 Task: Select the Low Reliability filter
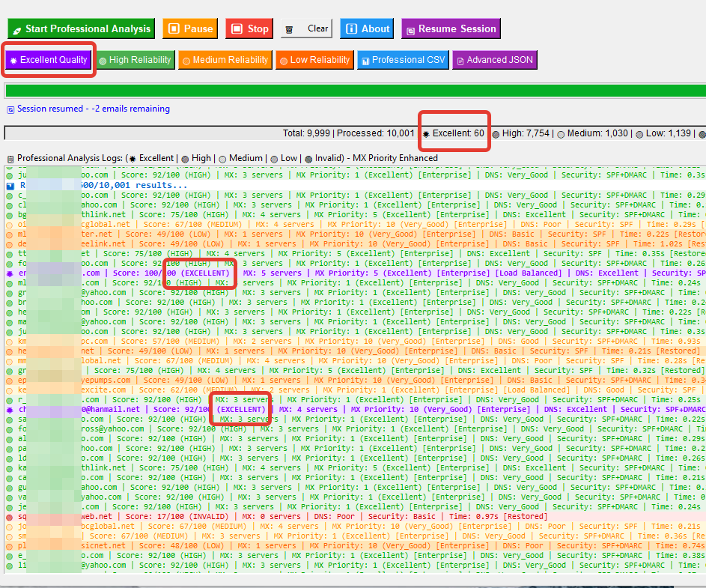[314, 60]
